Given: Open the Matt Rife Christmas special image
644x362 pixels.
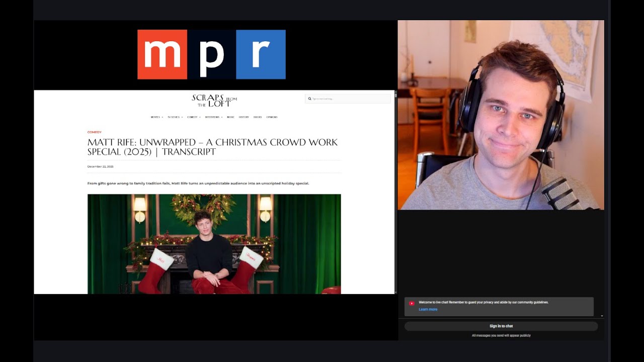Looking at the screenshot, I should [214, 244].
